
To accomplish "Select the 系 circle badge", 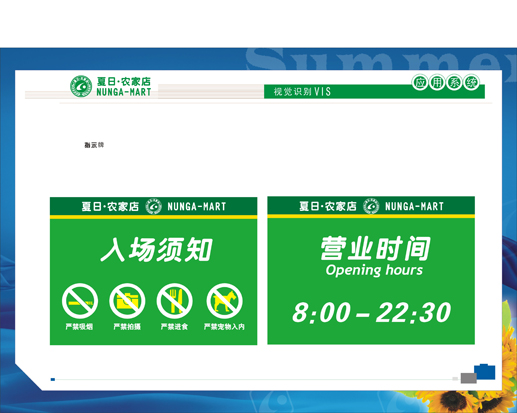I will tap(454, 82).
